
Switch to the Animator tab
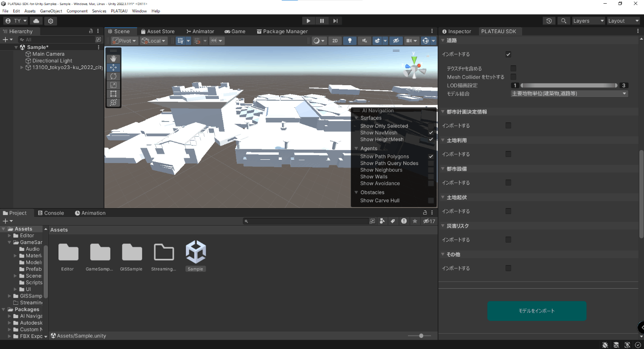[x=199, y=31]
